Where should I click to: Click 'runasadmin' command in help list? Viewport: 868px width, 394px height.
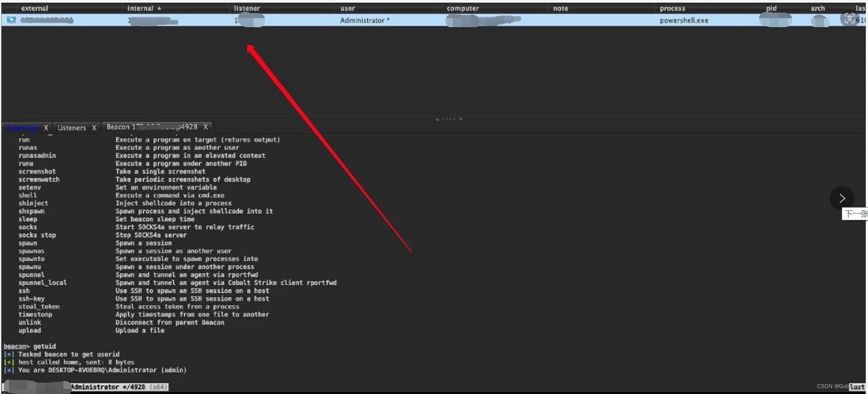coord(37,156)
